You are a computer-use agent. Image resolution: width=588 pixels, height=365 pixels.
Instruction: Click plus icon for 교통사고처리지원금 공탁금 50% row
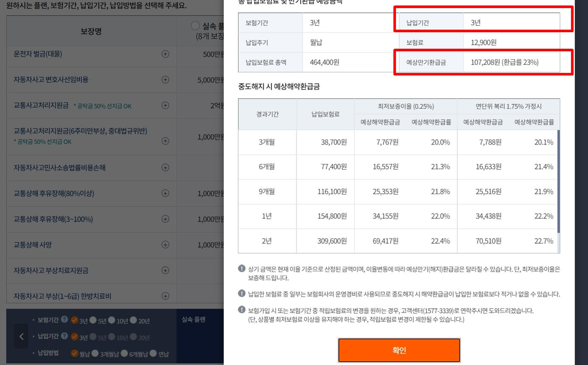pos(165,106)
